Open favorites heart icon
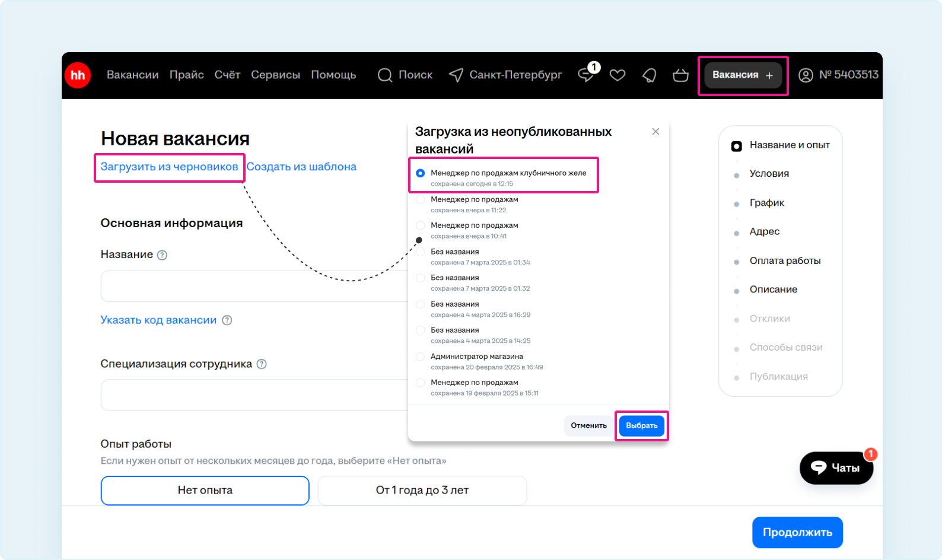942x560 pixels. pos(618,75)
